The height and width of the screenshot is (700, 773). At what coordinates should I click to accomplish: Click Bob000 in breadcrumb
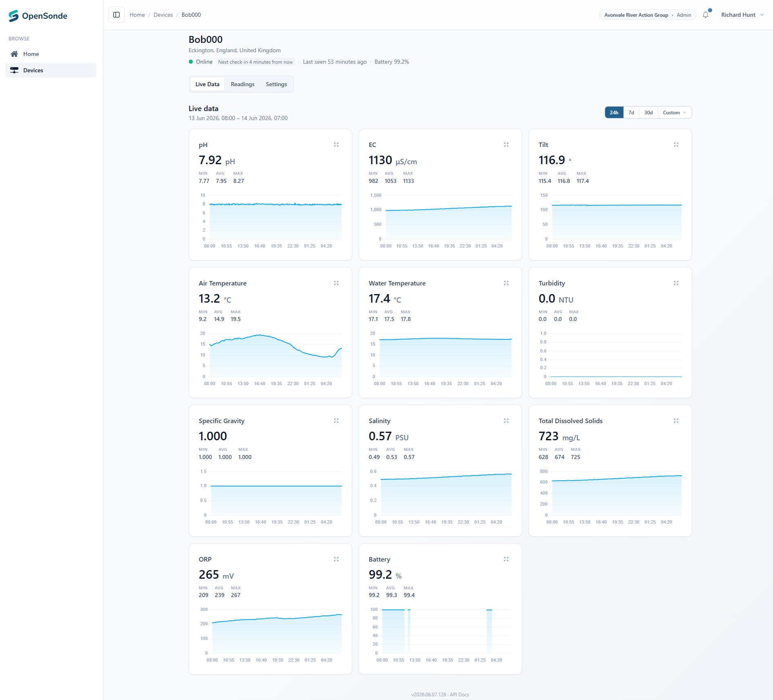(191, 15)
